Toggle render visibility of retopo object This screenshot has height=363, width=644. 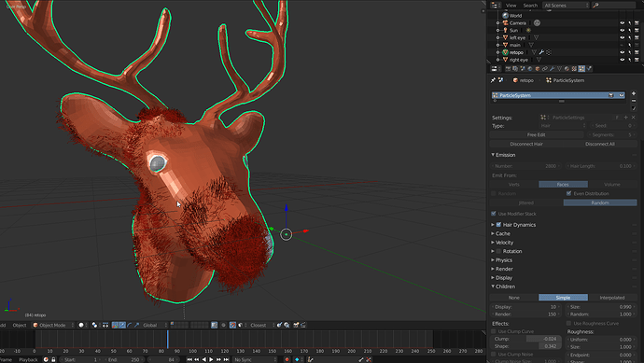637,52
